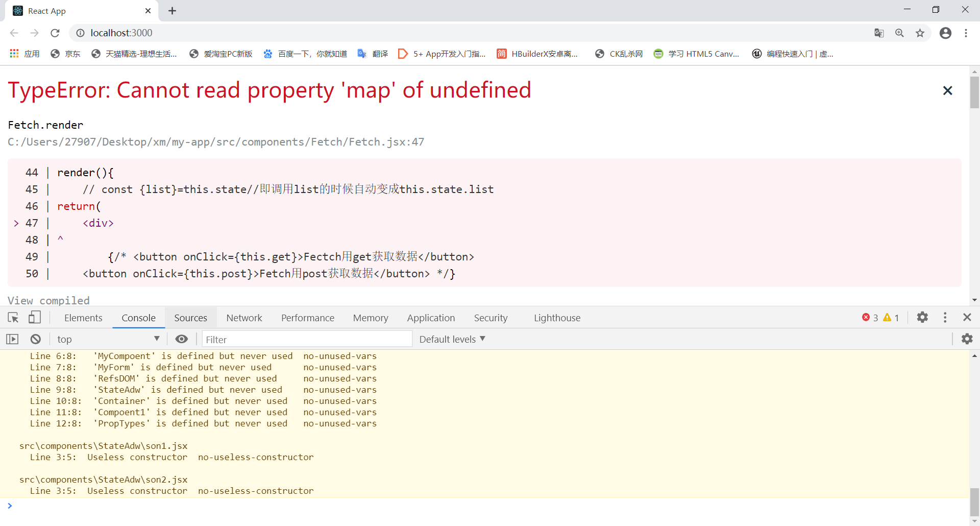The width and height of the screenshot is (980, 526).
Task: Open the 编程快速入门 bookmark
Action: click(793, 54)
